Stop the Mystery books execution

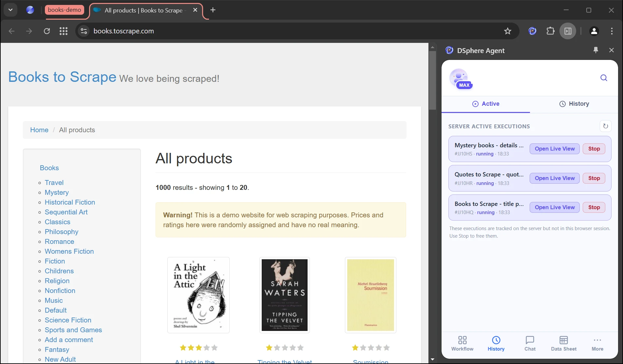[594, 149]
